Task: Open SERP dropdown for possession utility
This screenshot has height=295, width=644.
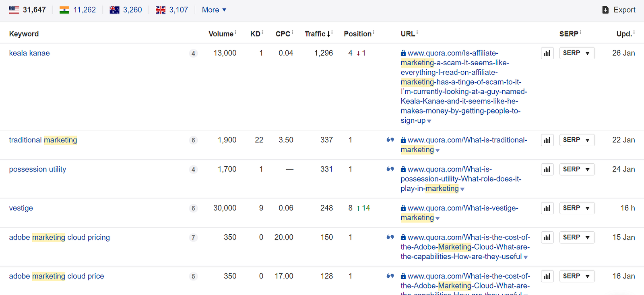Action: coord(577,169)
